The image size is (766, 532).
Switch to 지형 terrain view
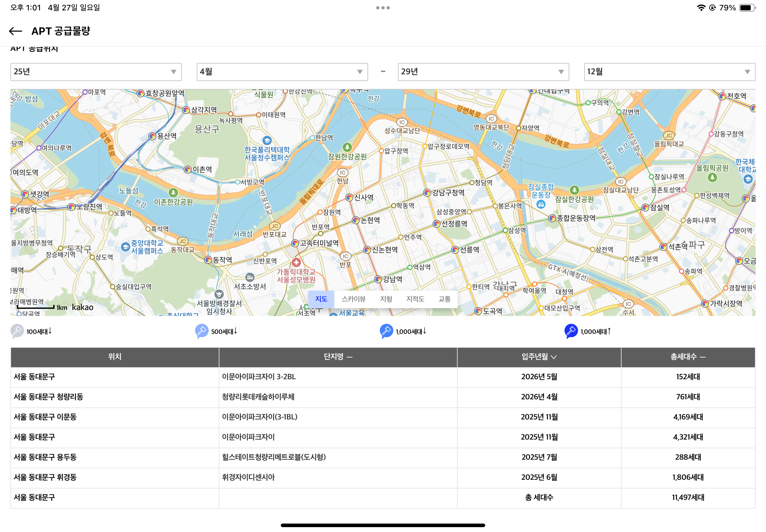click(x=386, y=299)
